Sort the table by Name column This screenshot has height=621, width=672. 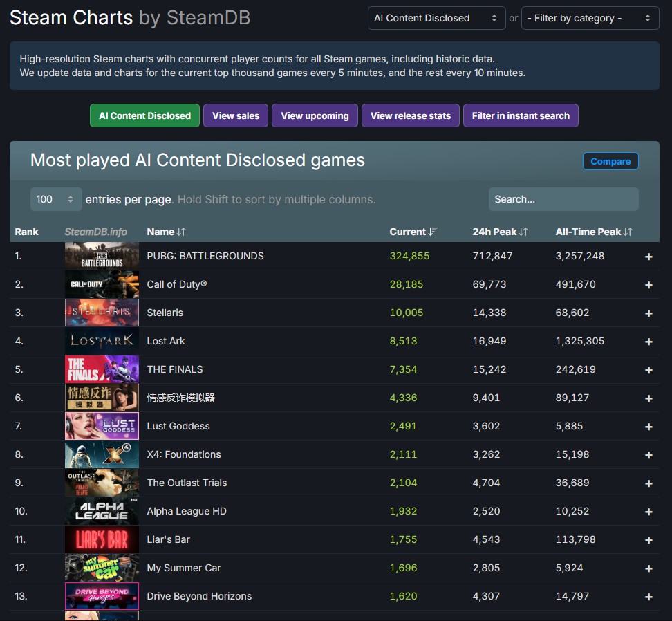point(167,232)
